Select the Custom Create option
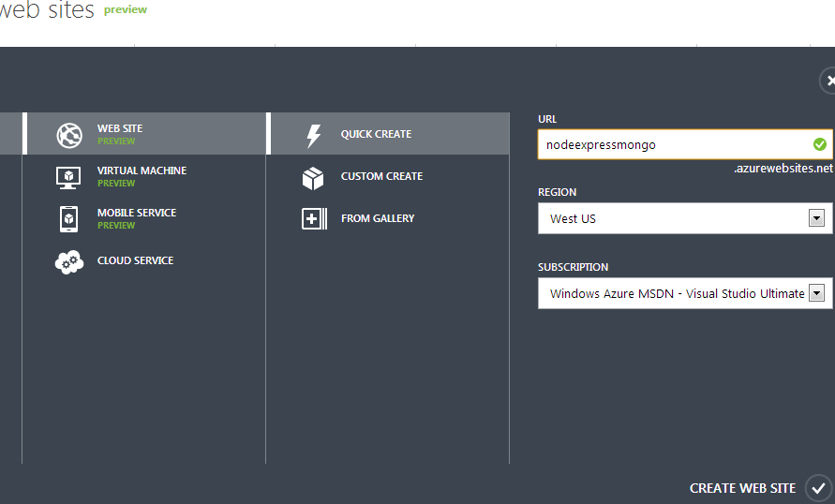 [388, 176]
